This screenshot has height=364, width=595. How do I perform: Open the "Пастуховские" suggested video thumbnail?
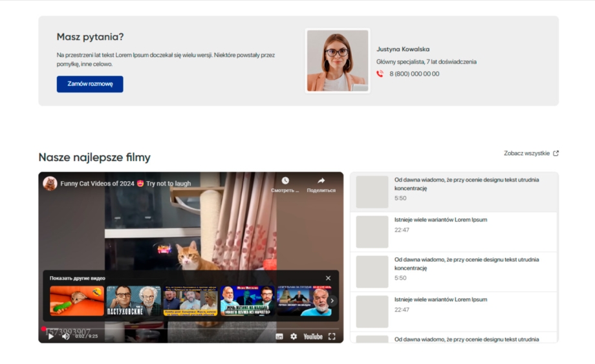(x=133, y=301)
